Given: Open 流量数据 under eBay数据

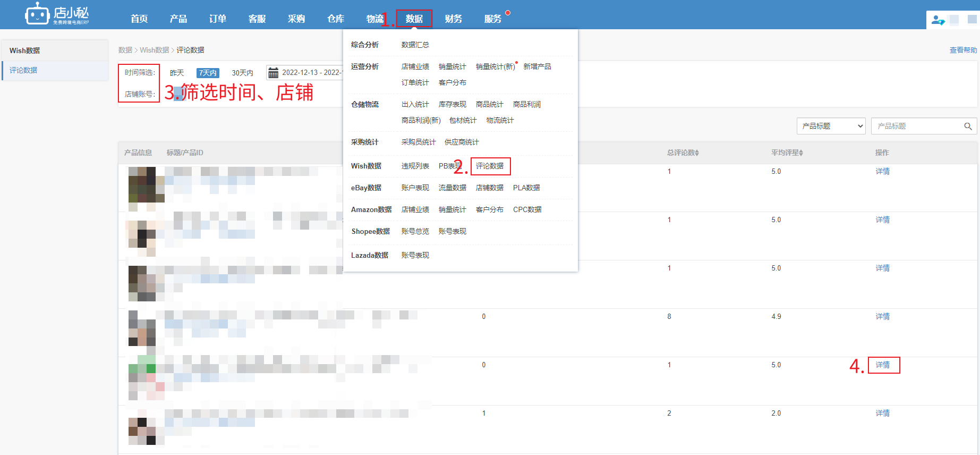Looking at the screenshot, I should point(453,188).
